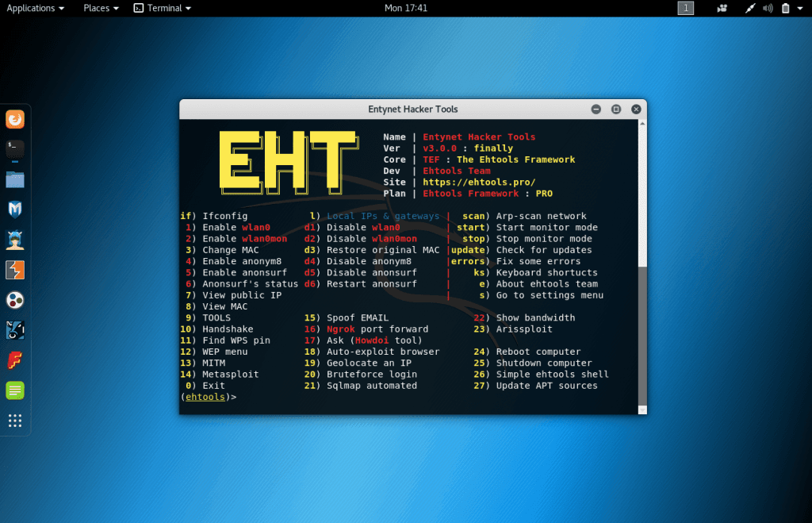This screenshot has height=523, width=812.
Task: Open the Places menu
Action: click(101, 8)
